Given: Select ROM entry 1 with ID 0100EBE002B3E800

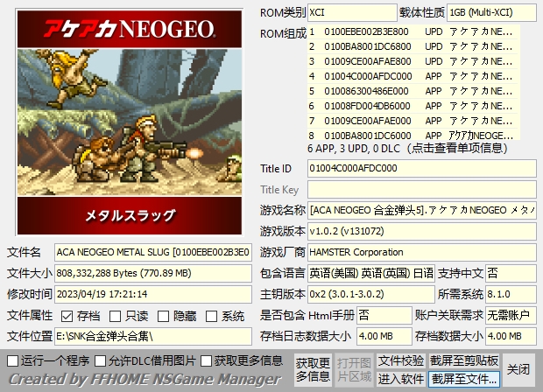Looking at the screenshot, I should coord(412,31).
